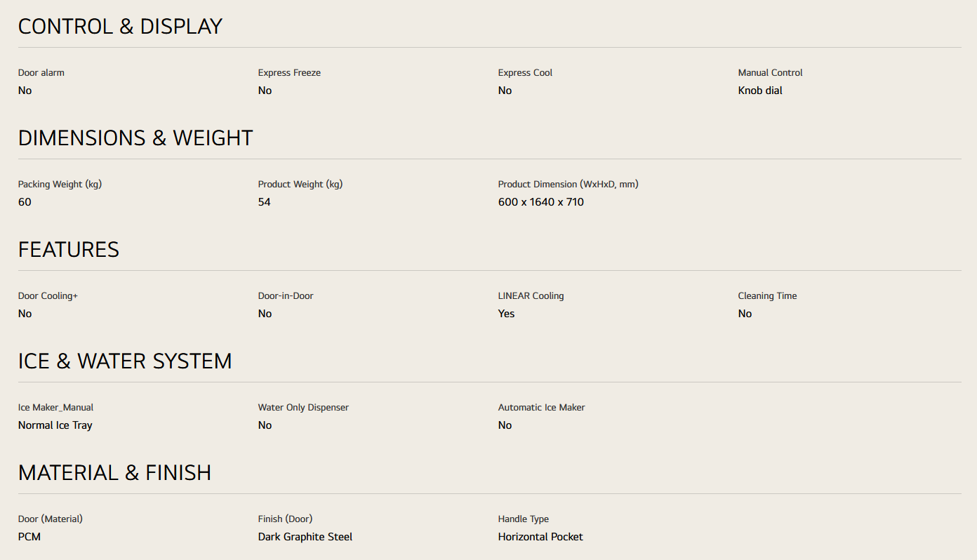Click the Knob dial value
This screenshot has width=977, height=560.
click(760, 91)
